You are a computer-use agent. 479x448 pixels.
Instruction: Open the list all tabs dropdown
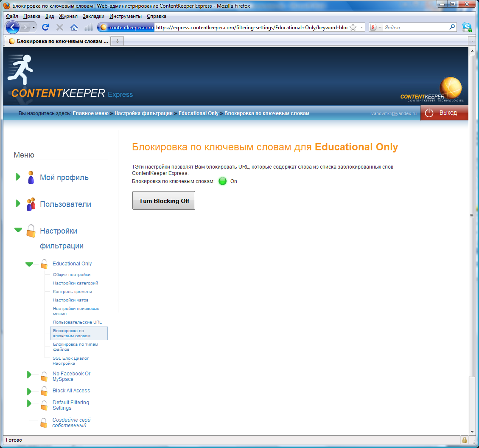[x=472, y=41]
